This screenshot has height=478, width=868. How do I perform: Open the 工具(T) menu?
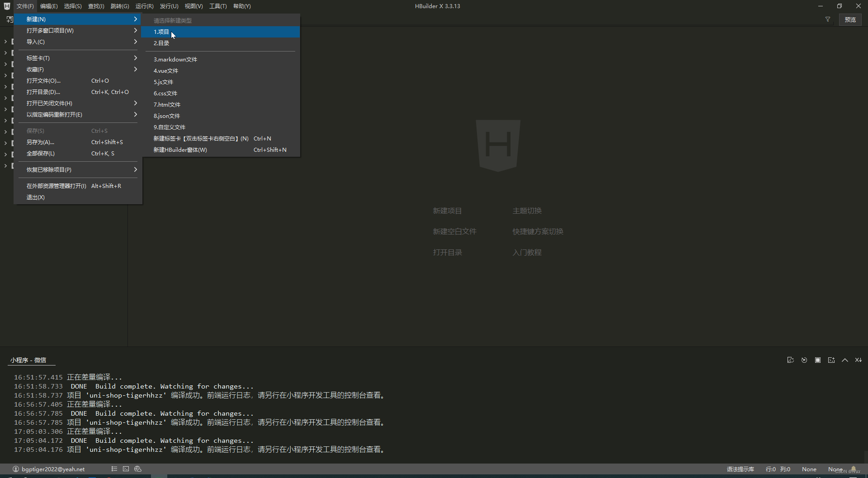(218, 6)
